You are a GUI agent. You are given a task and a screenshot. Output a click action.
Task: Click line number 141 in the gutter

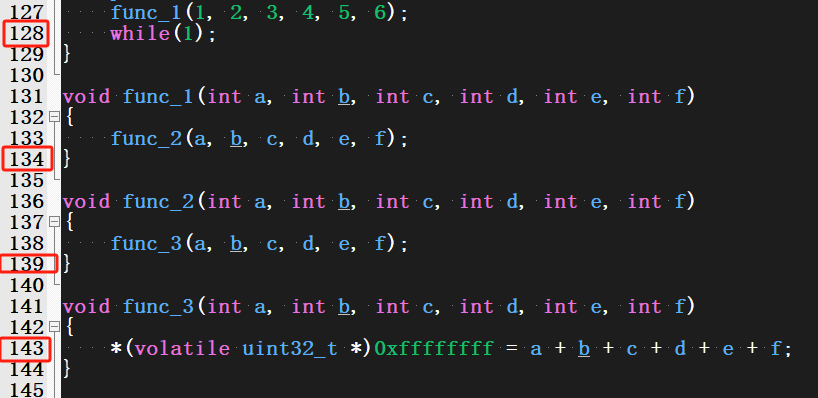(26, 306)
